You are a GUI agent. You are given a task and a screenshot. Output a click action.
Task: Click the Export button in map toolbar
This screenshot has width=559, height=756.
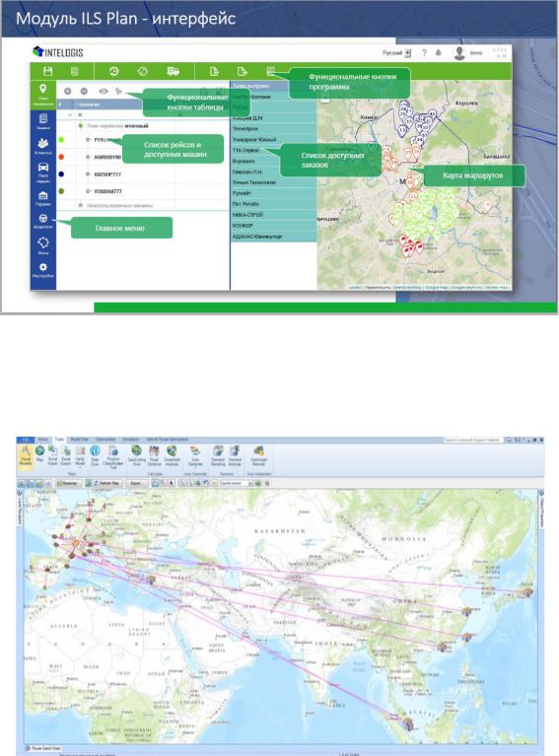click(x=136, y=483)
